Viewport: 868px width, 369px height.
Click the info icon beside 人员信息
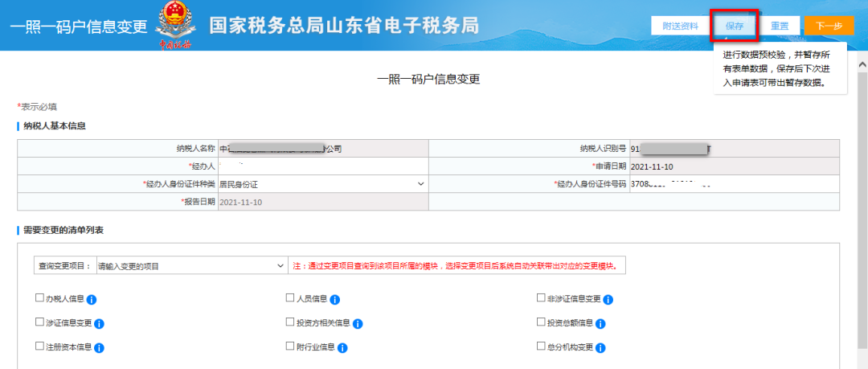coord(334,300)
